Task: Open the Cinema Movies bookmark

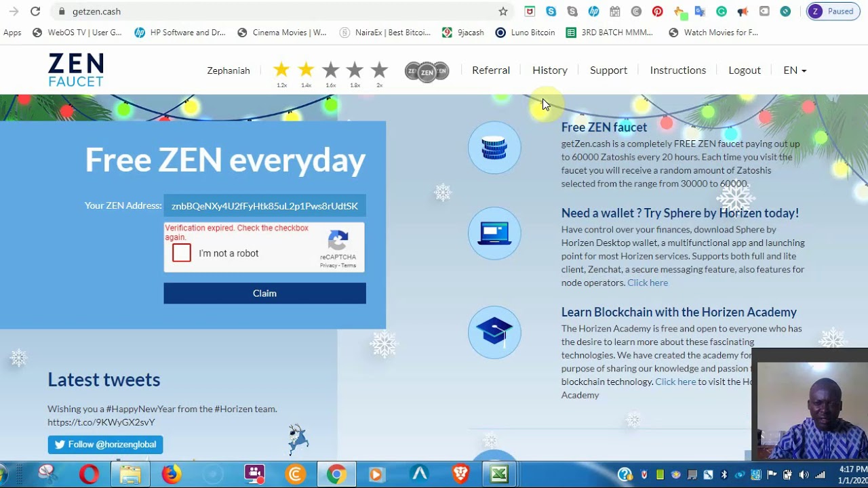Action: click(x=282, y=33)
